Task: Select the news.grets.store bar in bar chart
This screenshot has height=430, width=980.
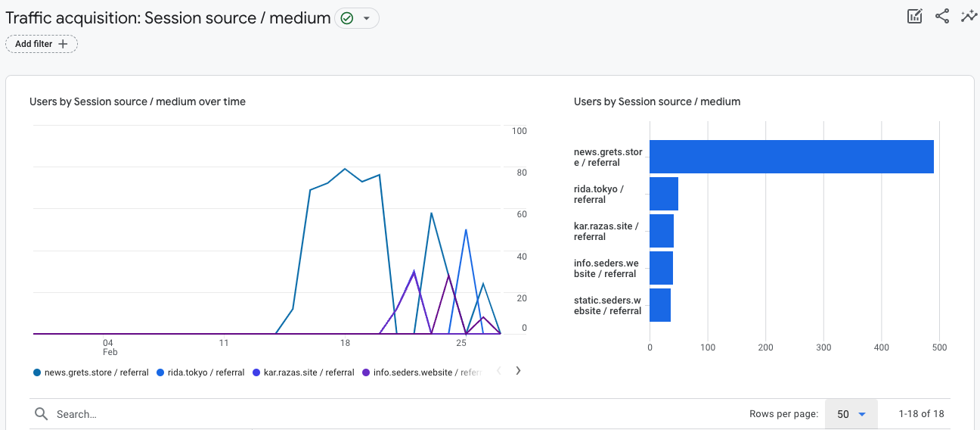Action: point(791,157)
